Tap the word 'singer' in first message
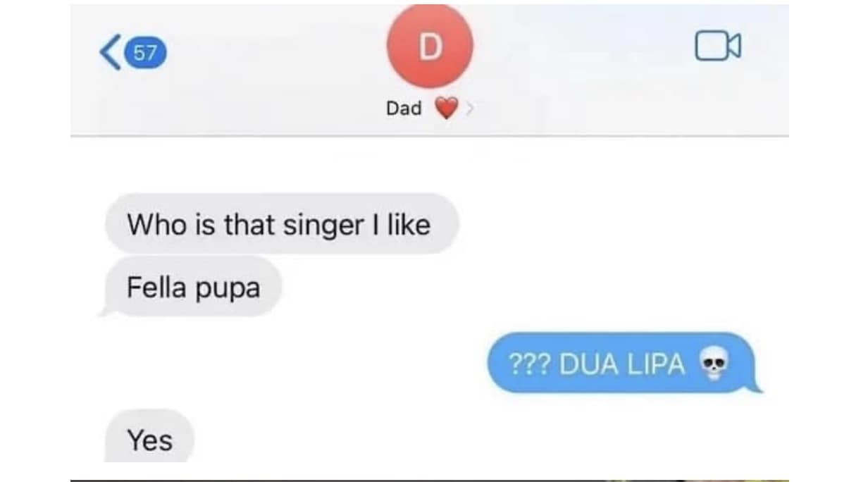Screen dimensions: 868x482 320,225
